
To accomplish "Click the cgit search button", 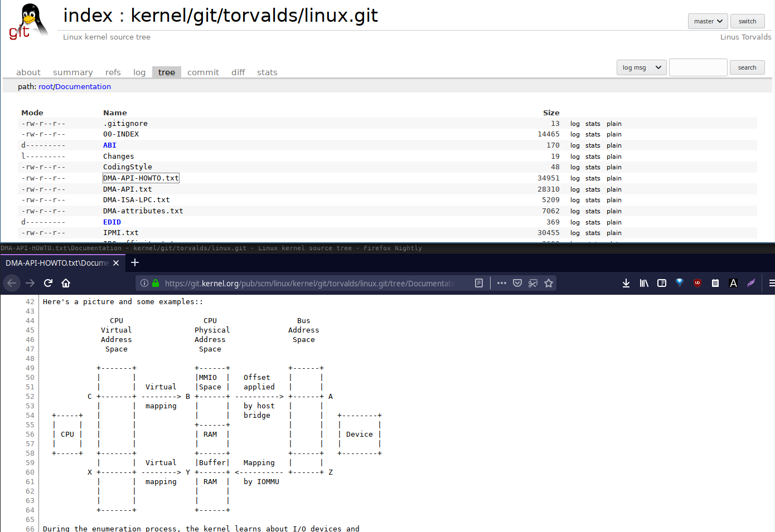I will click(747, 67).
